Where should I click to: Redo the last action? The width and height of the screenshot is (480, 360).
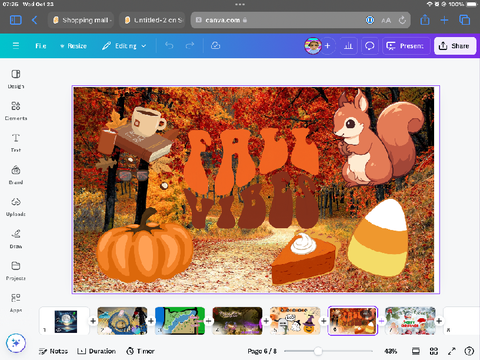pyautogui.click(x=190, y=46)
